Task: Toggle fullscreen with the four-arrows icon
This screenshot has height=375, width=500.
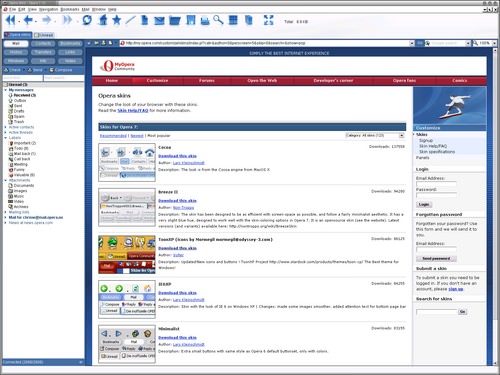Action: [x=268, y=20]
